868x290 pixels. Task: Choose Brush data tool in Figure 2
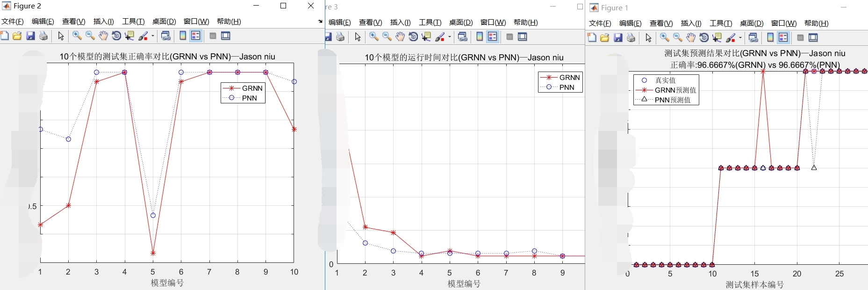coord(143,36)
